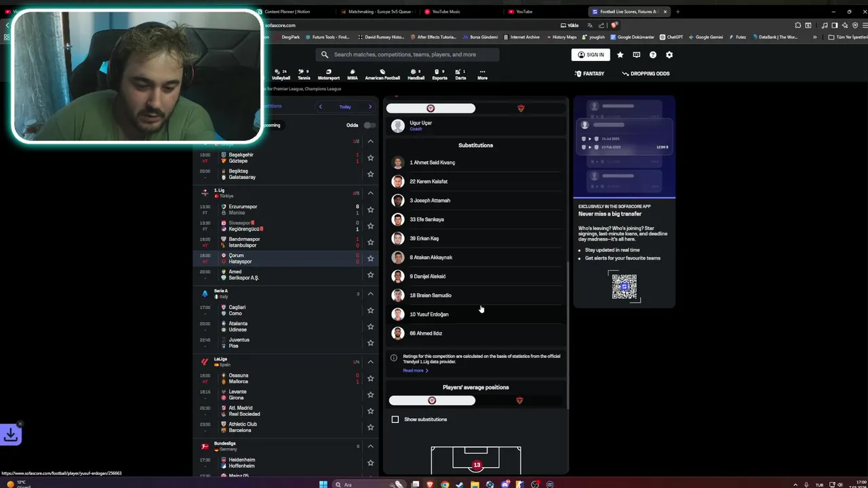Open Sofascore settings gear icon
868x488 pixels.
pos(669,55)
